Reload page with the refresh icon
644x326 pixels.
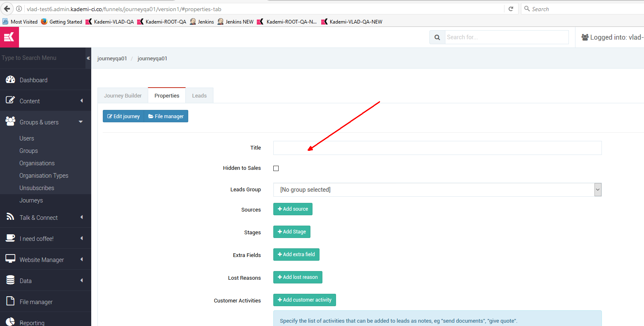[511, 9]
